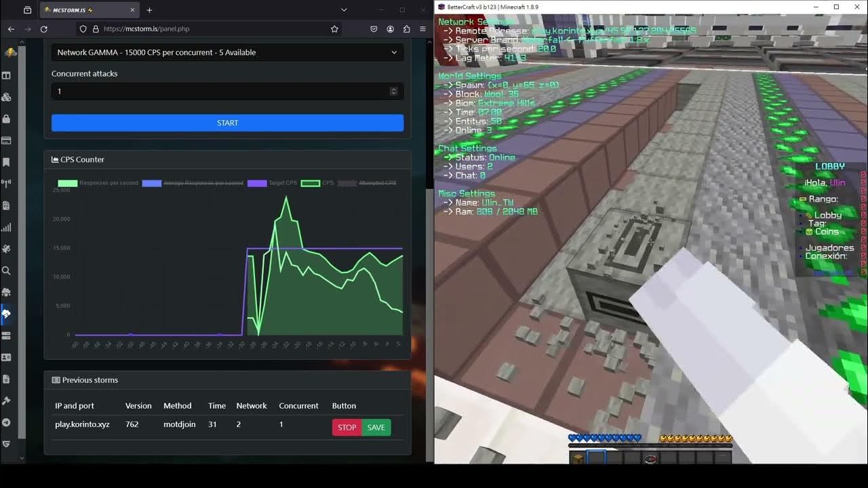Open the magnifier search icon in sidebar
Viewport: 868px width, 488px height.
(x=6, y=270)
